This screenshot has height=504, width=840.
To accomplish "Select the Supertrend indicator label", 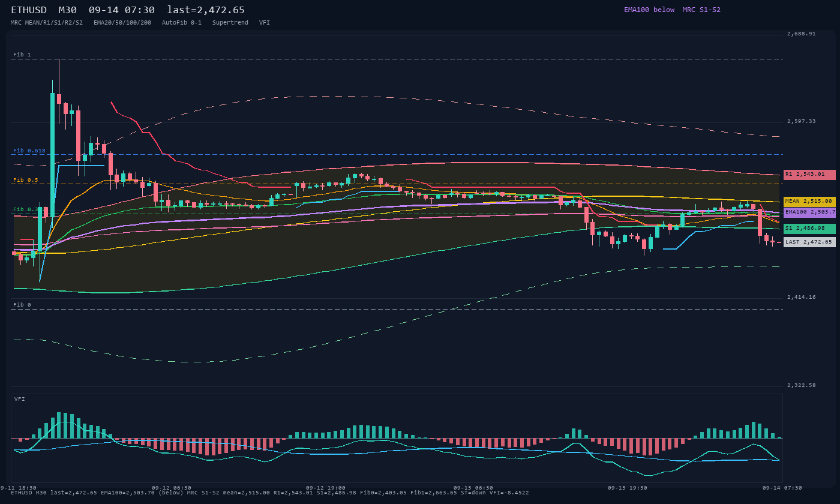I will coord(230,22).
